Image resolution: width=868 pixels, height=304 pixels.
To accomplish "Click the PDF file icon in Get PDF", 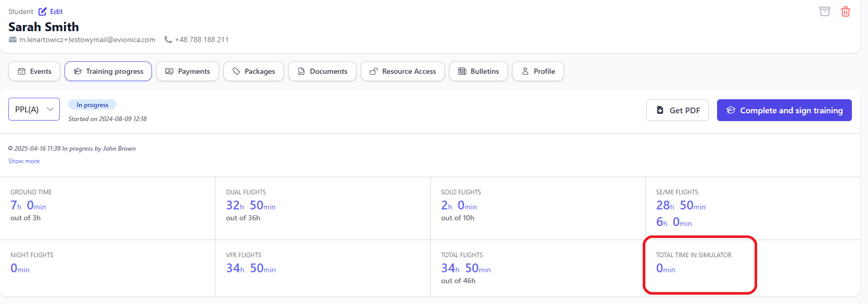I will (660, 110).
